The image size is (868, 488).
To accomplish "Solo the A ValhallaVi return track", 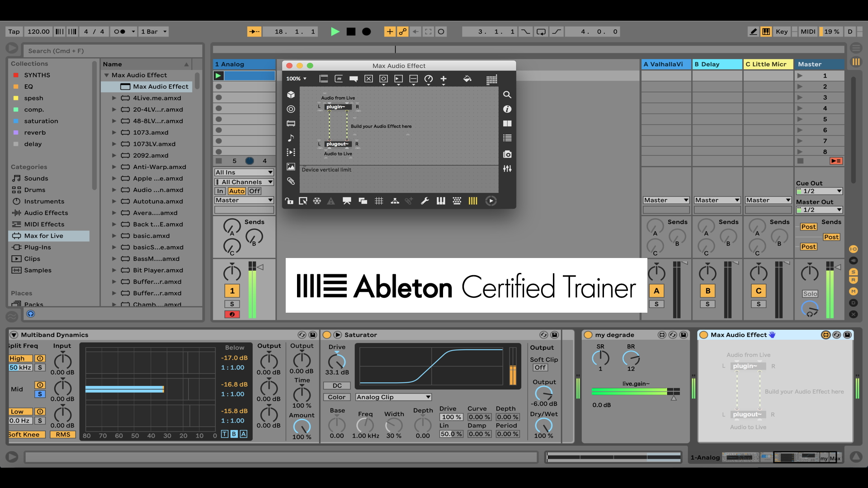I will pyautogui.click(x=656, y=304).
